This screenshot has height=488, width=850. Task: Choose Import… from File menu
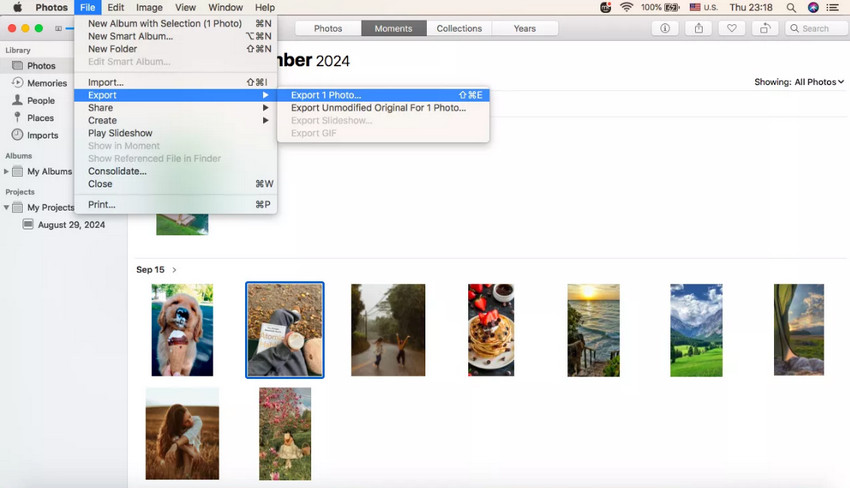pyautogui.click(x=176, y=82)
